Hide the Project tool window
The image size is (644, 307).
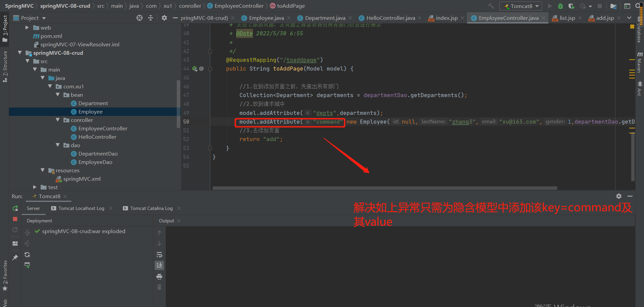pos(175,18)
